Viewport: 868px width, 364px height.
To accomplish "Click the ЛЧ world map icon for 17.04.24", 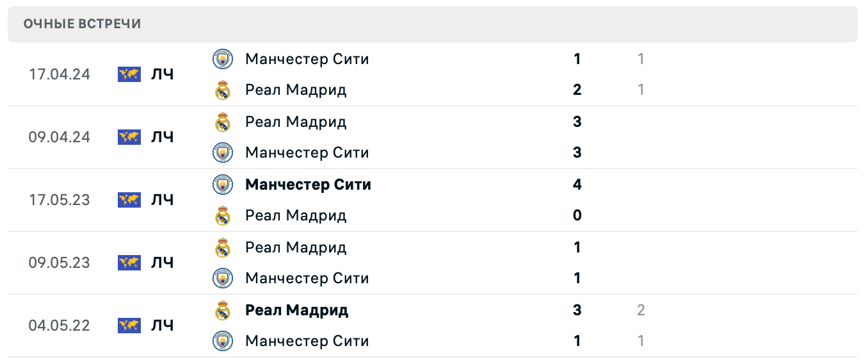I will (129, 74).
